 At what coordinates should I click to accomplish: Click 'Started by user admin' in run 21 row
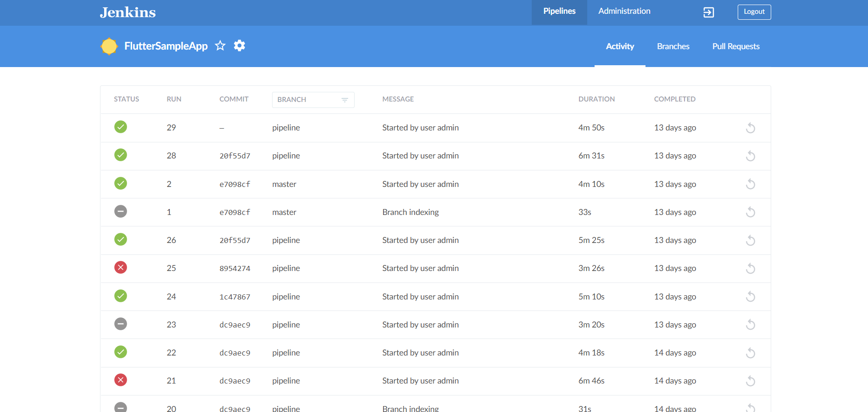pyautogui.click(x=420, y=381)
